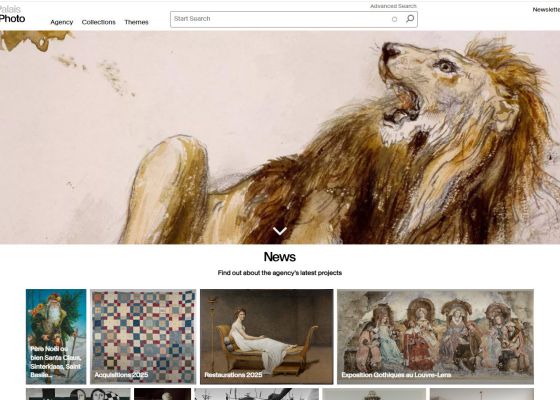Open the Themes menu
The width and height of the screenshot is (560, 400).
[x=136, y=22]
